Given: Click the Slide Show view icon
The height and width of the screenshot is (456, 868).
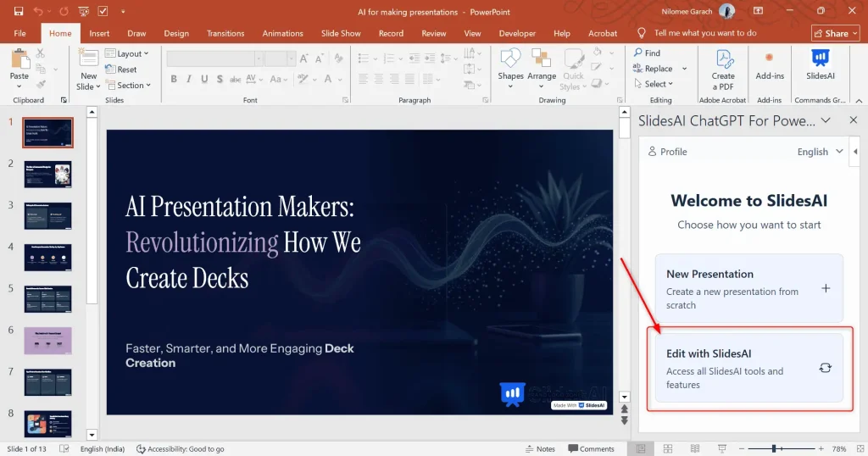Looking at the screenshot, I should tap(722, 449).
